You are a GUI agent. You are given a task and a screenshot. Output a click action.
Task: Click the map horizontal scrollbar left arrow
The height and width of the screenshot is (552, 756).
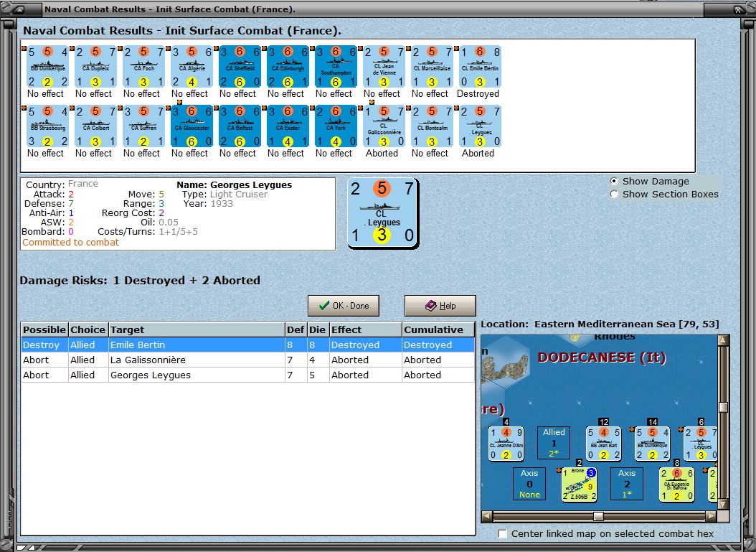[x=487, y=516]
